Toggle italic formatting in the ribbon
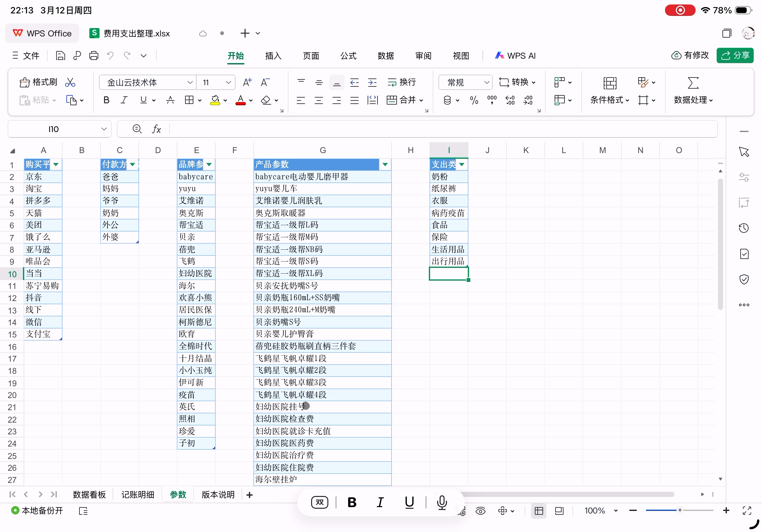The image size is (762, 532). click(124, 100)
